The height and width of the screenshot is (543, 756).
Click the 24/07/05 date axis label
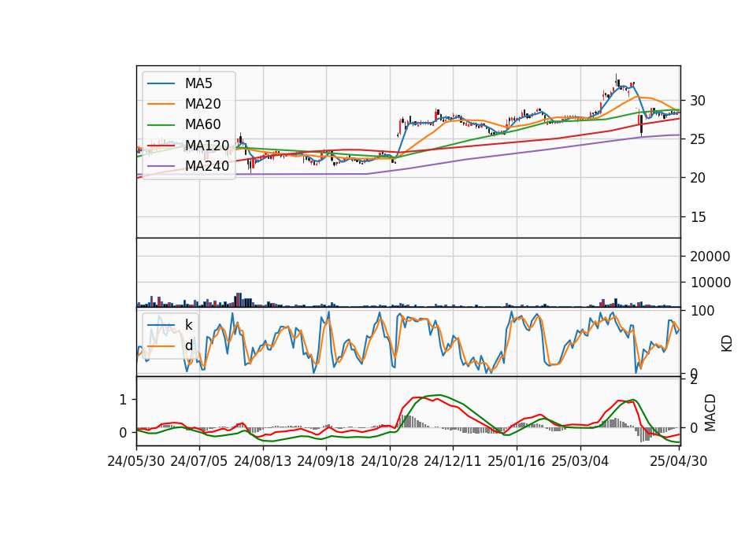[198, 461]
